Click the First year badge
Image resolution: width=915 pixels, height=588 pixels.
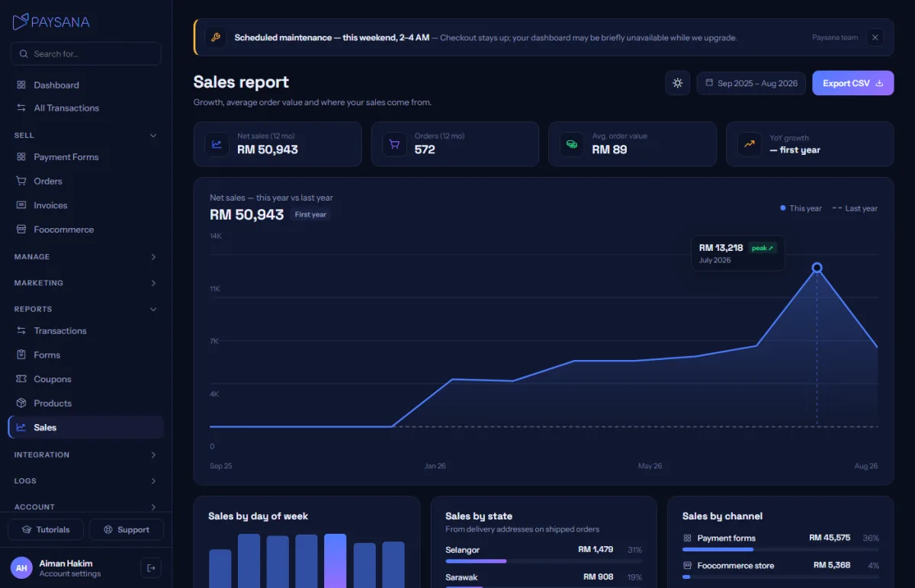pos(311,214)
